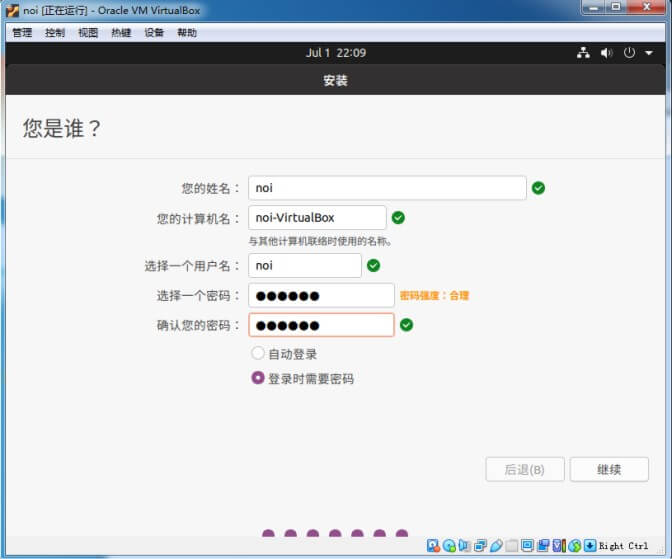Click the display status icon
The height and width of the screenshot is (559, 672).
click(527, 545)
